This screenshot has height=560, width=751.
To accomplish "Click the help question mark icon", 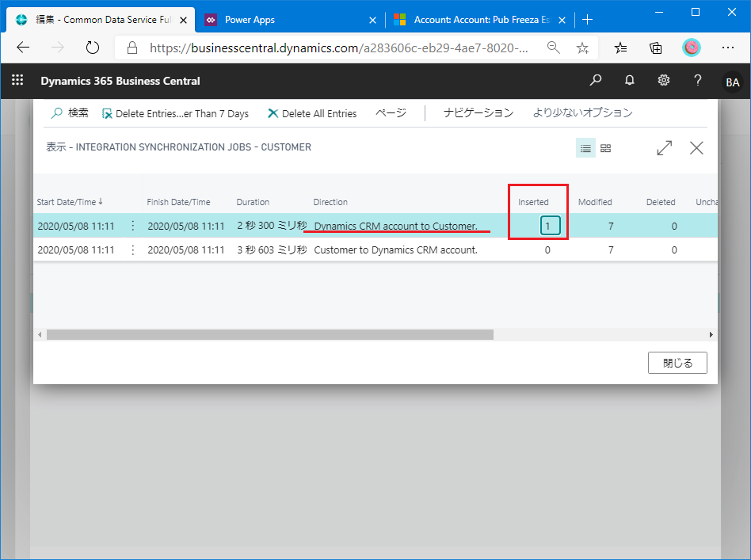I will pos(698,81).
